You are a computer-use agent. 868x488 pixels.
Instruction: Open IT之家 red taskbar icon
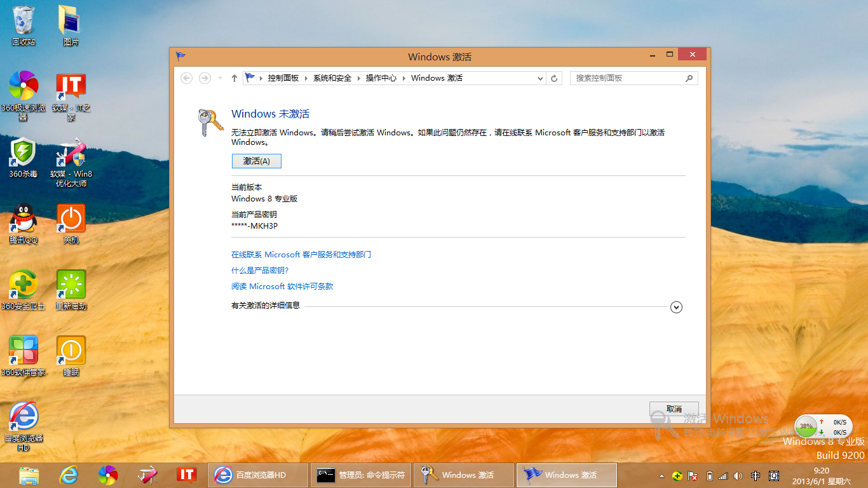[x=187, y=475]
